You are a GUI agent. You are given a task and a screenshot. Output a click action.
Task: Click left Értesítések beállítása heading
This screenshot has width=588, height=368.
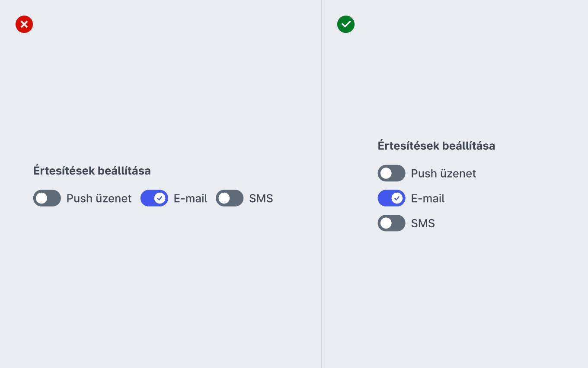(x=92, y=171)
